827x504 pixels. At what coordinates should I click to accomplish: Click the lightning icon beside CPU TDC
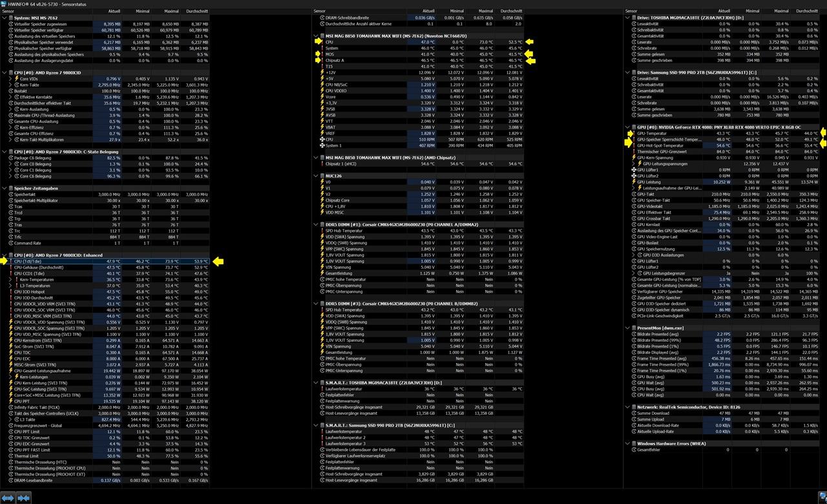click(x=10, y=352)
